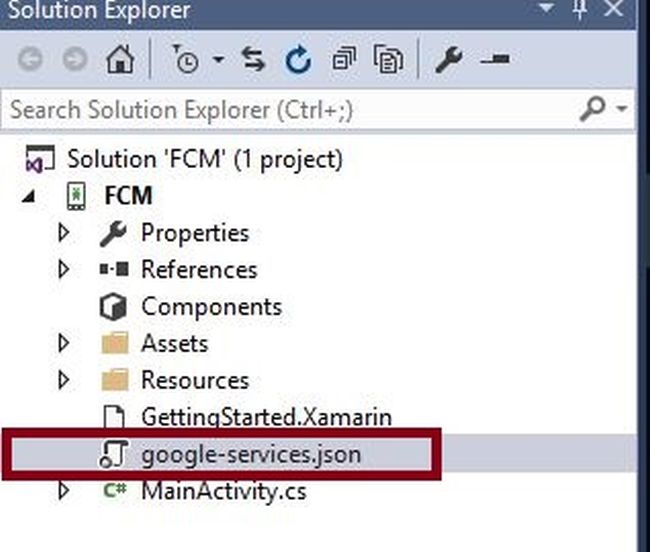Viewport: 650px width, 552px height.
Task: Expand the References node
Action: pos(64,270)
